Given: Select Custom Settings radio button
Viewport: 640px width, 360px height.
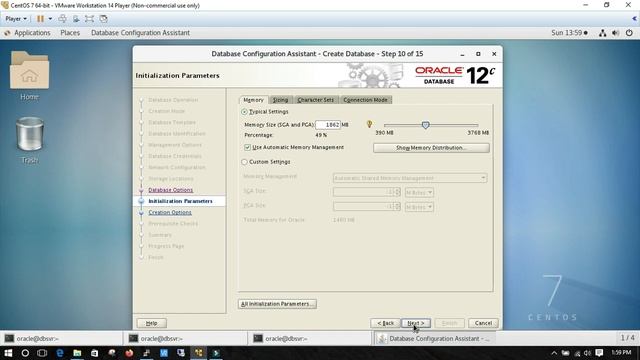Looking at the screenshot, I should pos(244,162).
